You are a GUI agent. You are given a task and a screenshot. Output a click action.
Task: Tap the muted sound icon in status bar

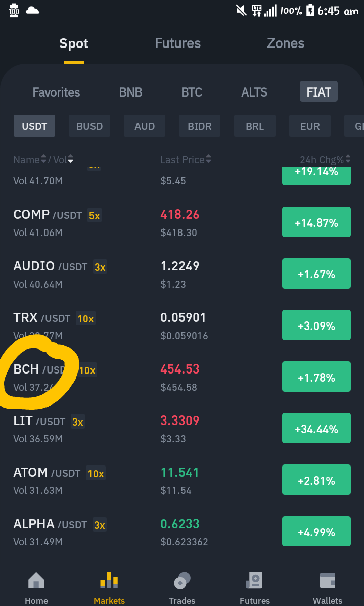tap(241, 11)
